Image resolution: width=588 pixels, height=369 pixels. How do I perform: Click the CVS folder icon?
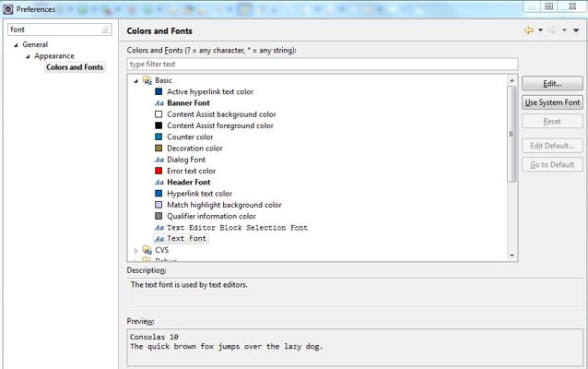pos(147,250)
